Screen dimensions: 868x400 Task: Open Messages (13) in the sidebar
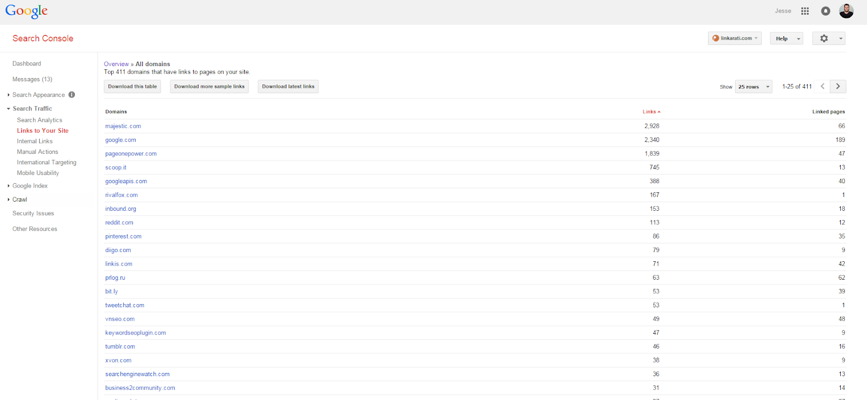tap(33, 79)
